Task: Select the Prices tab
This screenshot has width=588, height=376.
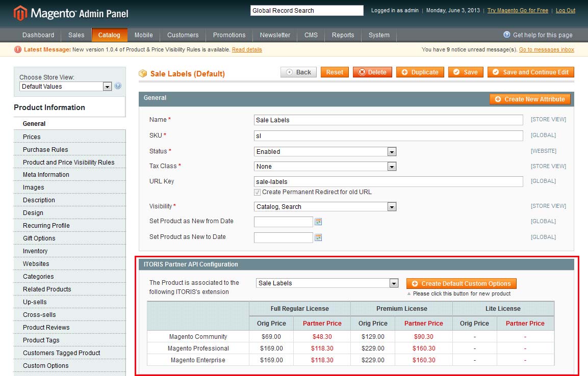Action: (x=70, y=137)
